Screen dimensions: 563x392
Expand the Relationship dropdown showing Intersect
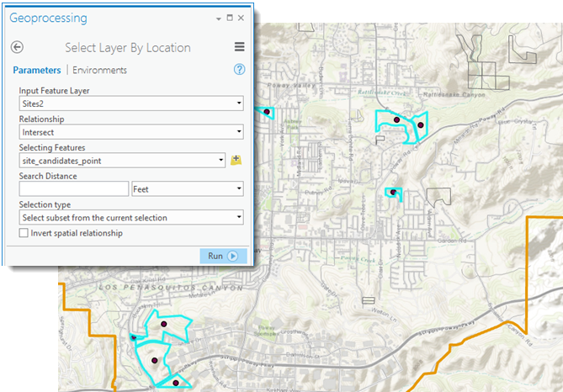coord(239,132)
